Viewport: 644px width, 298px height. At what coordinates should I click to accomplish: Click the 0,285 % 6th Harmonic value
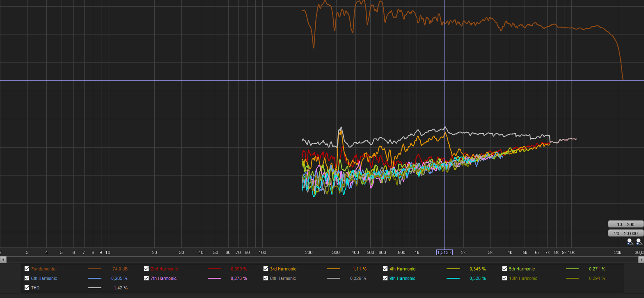click(x=119, y=278)
